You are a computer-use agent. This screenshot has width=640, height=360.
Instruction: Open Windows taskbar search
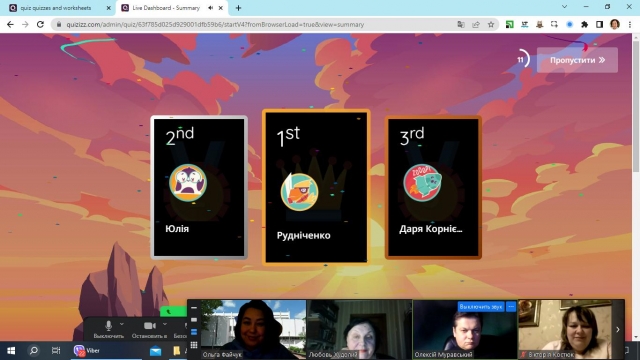(x=34, y=351)
